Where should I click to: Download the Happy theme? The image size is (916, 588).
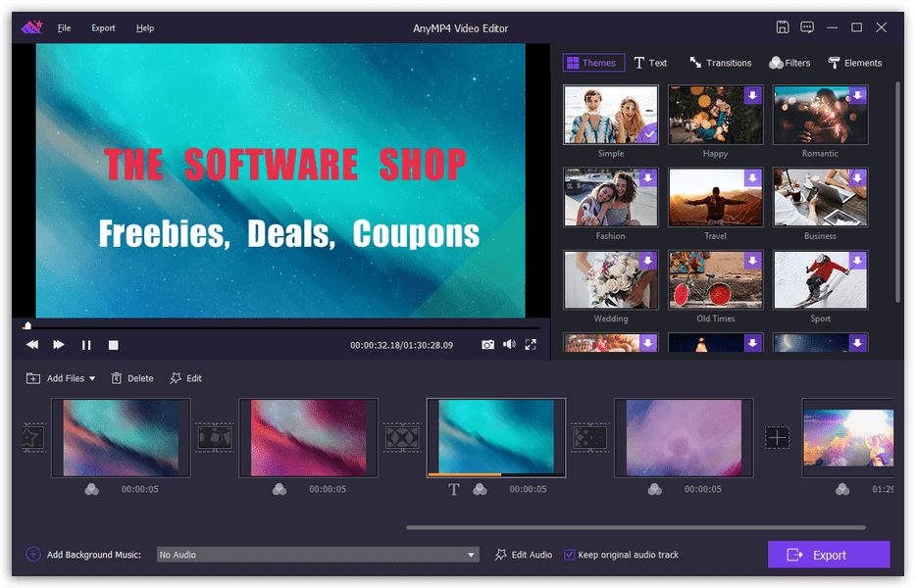(x=753, y=95)
